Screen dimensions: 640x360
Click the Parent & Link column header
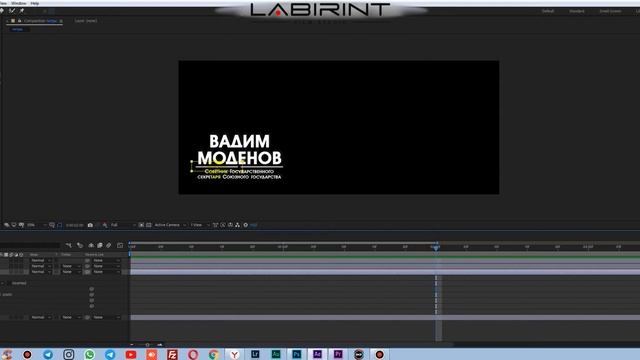[94, 255]
